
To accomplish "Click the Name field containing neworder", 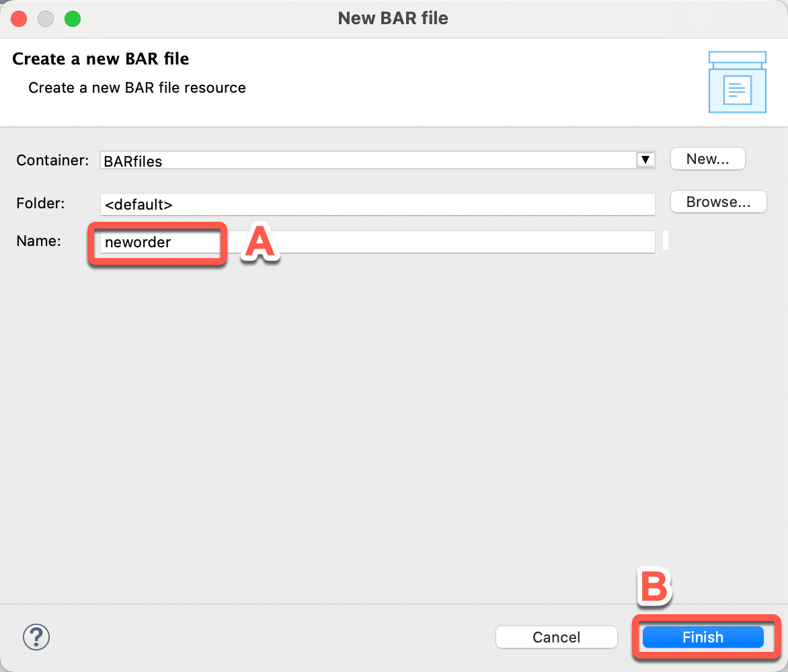I will click(377, 243).
